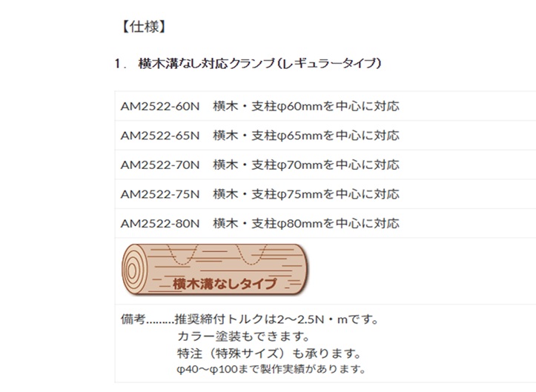This screenshot has height=392, width=536.
Task: Click model number AM2522-75N
Action: (160, 193)
